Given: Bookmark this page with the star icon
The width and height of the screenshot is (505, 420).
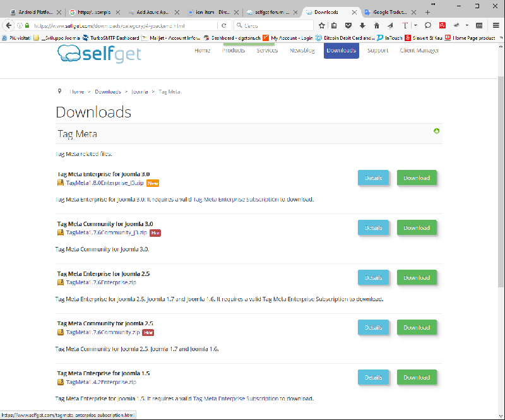Looking at the screenshot, I should coord(322,25).
